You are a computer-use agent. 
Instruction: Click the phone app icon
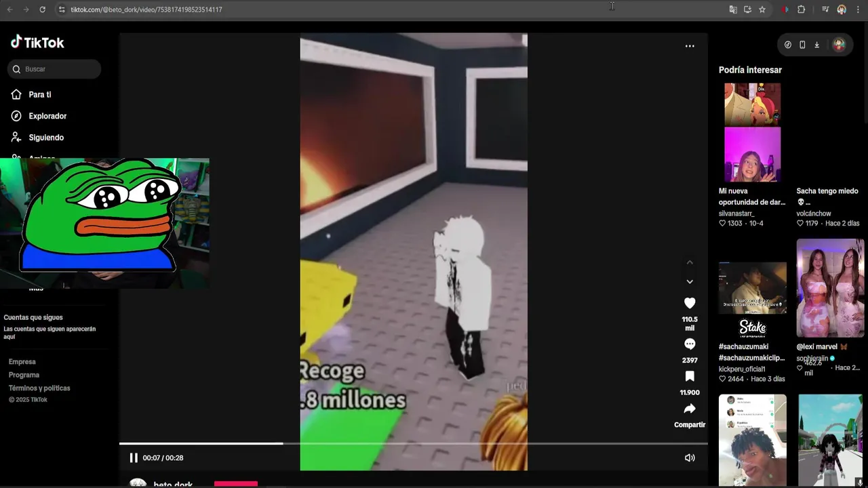[x=802, y=45]
